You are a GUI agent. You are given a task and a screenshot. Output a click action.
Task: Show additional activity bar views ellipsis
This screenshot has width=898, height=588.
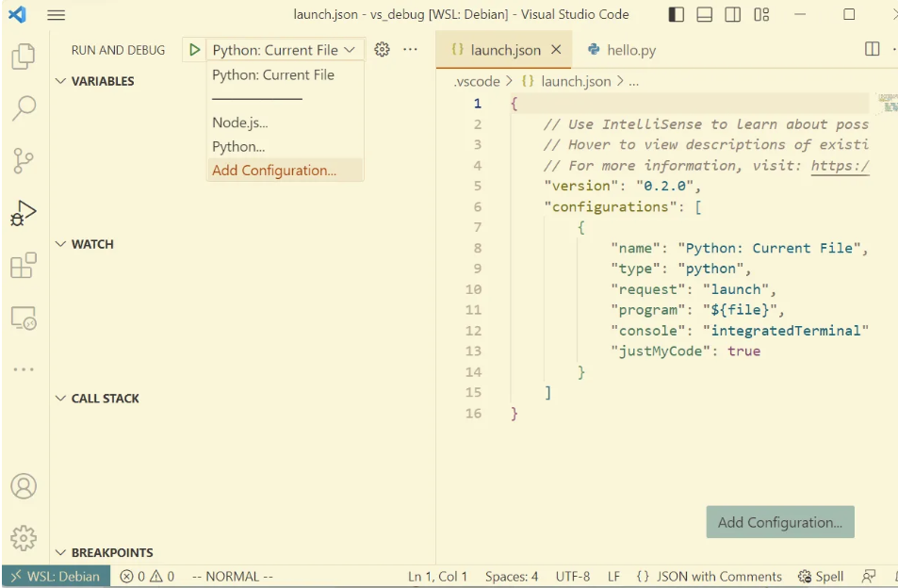(24, 369)
